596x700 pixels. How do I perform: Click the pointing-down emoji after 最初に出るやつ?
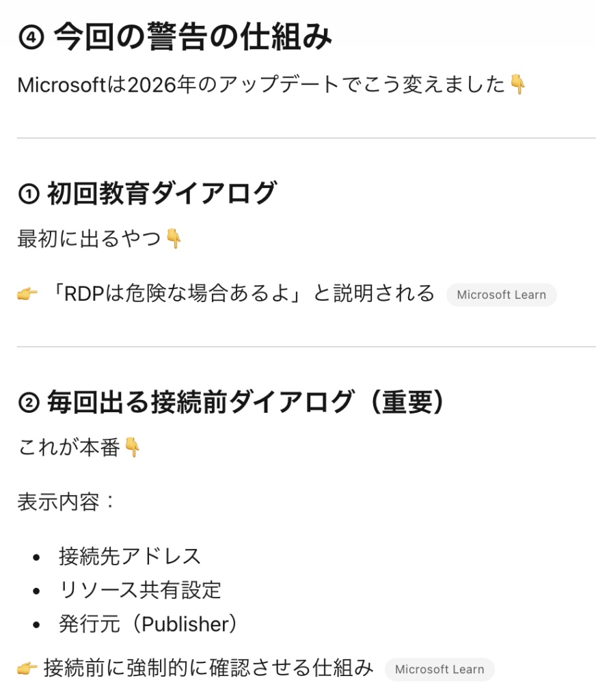[174, 239]
